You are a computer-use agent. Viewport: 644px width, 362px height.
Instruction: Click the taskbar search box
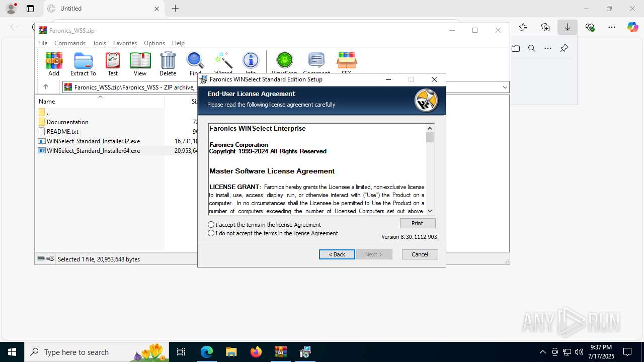coord(96,352)
